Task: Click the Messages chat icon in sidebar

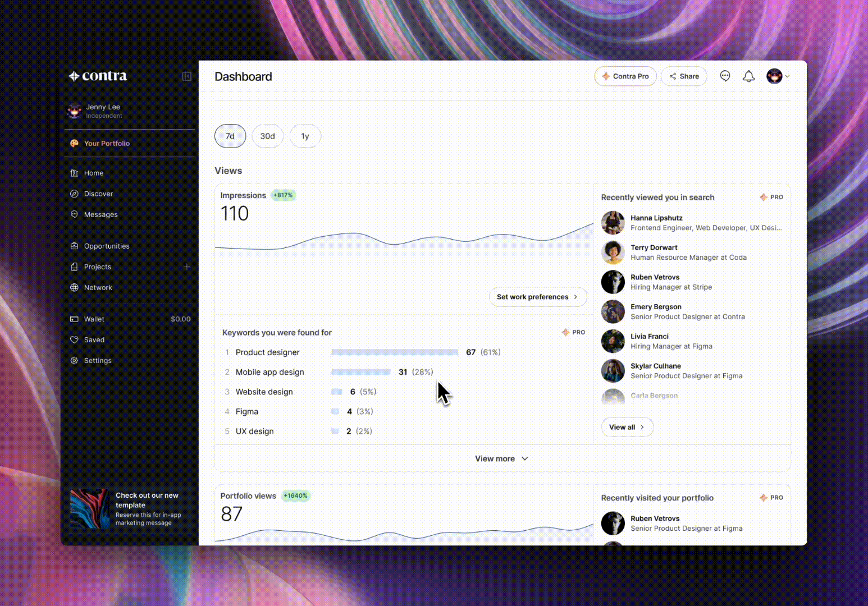Action: point(74,215)
